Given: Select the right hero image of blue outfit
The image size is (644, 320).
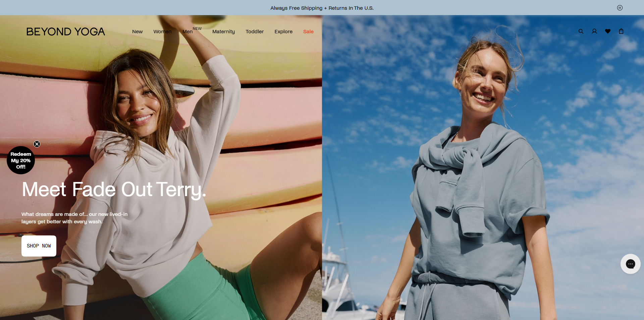Looking at the screenshot, I should pos(483,168).
